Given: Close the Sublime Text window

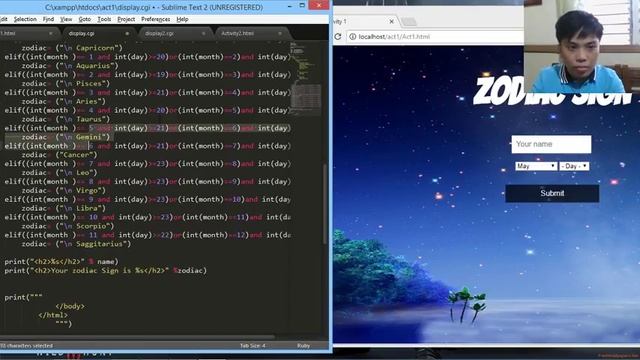Looking at the screenshot, I should click(319, 5).
